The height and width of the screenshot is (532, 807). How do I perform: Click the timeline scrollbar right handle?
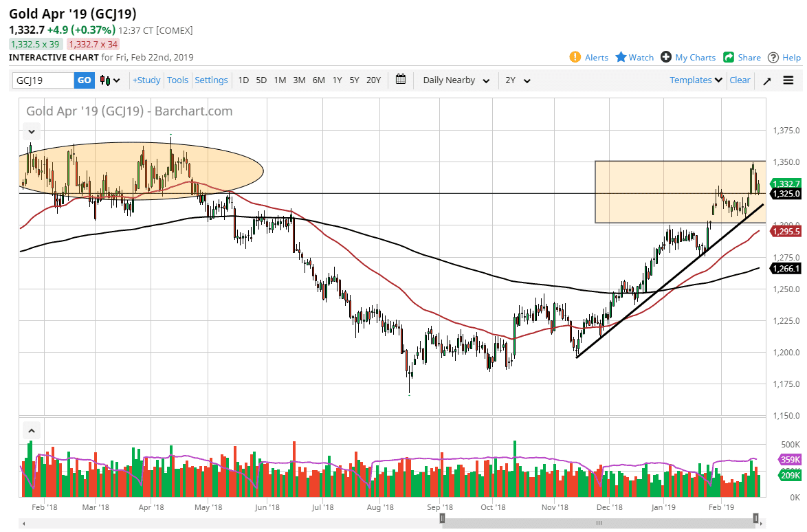point(756,518)
